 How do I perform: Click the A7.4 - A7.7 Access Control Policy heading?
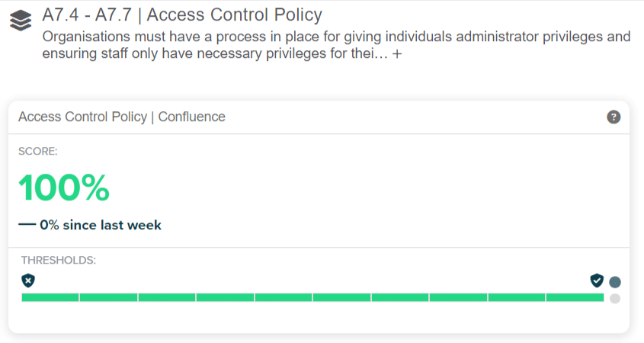click(x=182, y=15)
